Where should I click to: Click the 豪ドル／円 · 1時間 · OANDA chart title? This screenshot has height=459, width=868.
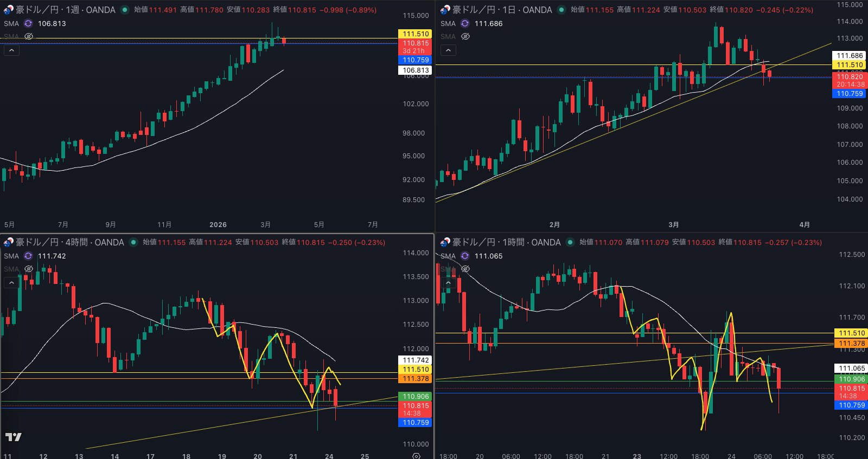(507, 242)
